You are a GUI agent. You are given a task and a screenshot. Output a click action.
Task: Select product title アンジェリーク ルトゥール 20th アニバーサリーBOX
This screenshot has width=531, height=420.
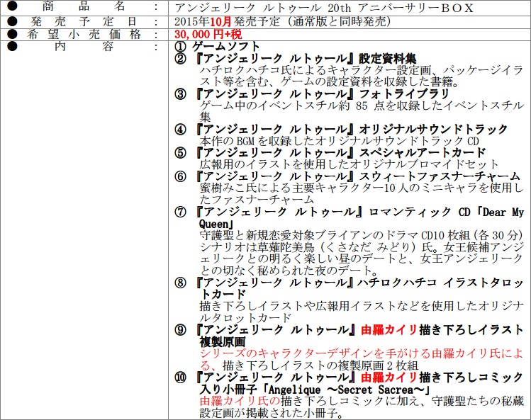pyautogui.click(x=324, y=8)
